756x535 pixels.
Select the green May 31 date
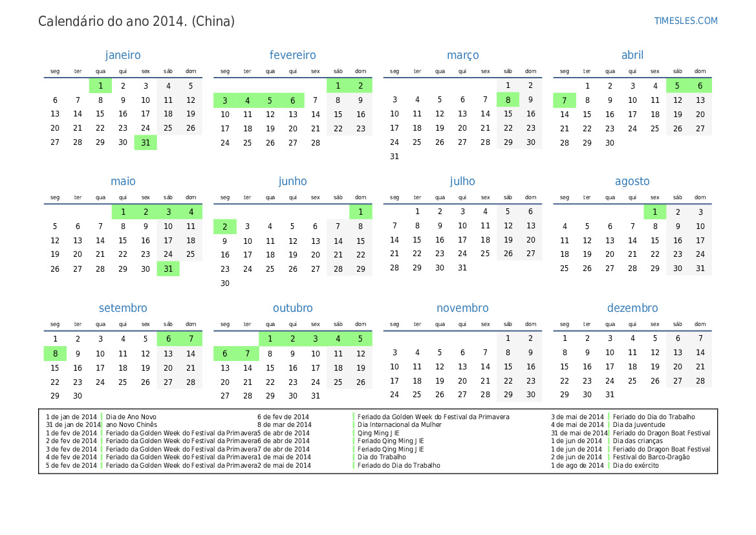168,269
